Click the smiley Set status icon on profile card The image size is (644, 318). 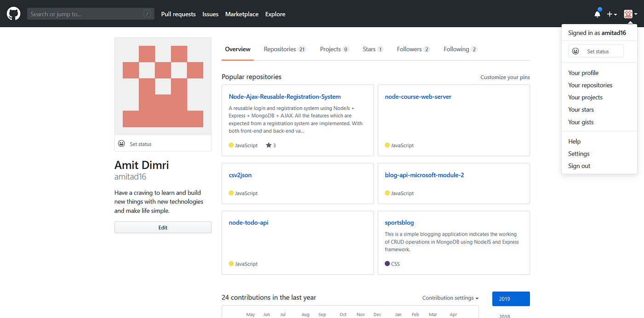(x=121, y=143)
